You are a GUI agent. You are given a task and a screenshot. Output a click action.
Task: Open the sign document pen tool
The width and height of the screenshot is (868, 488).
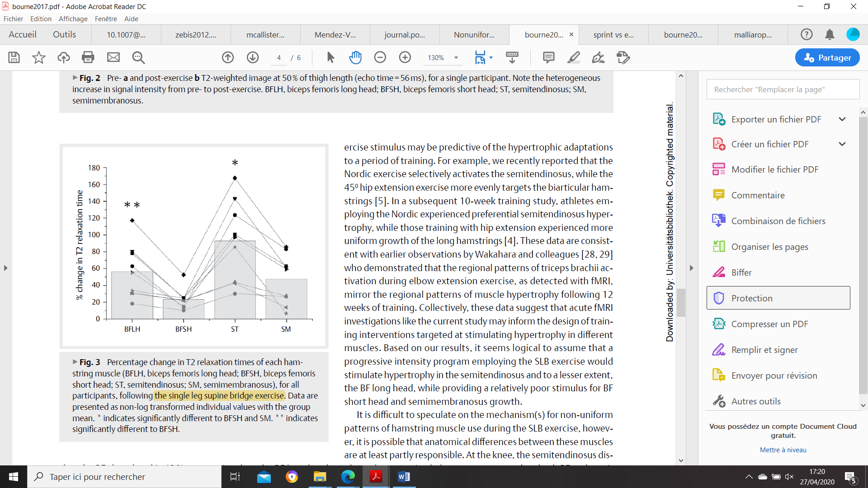tap(599, 57)
